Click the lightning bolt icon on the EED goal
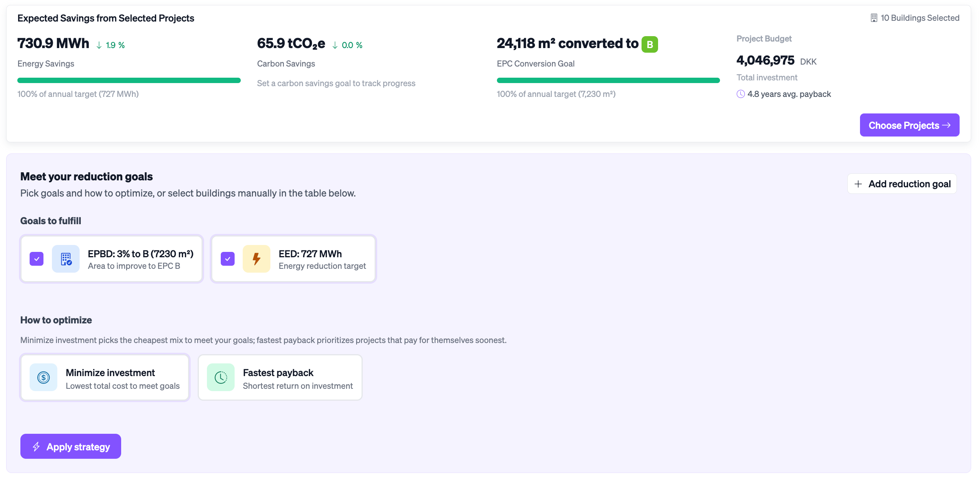980x483 pixels. (x=257, y=259)
